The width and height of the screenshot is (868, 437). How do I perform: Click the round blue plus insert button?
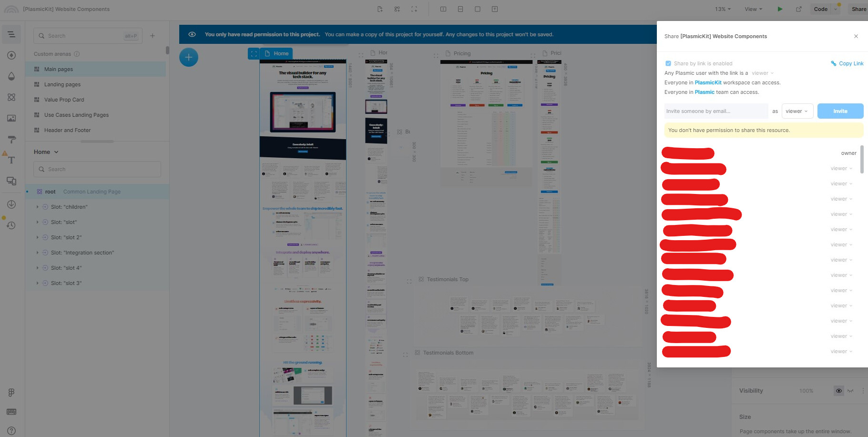pos(189,57)
